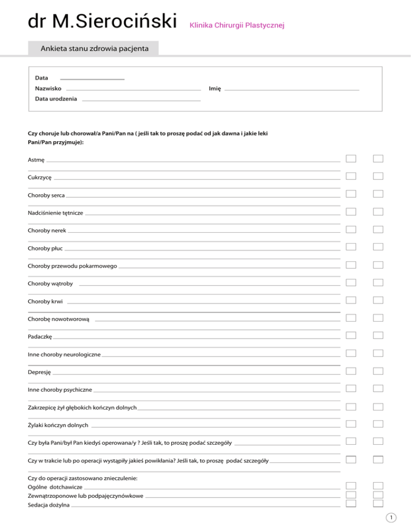This screenshot has width=411, height=532.
Task: Tick the left checkbox for Astmę
Action: coord(351,158)
